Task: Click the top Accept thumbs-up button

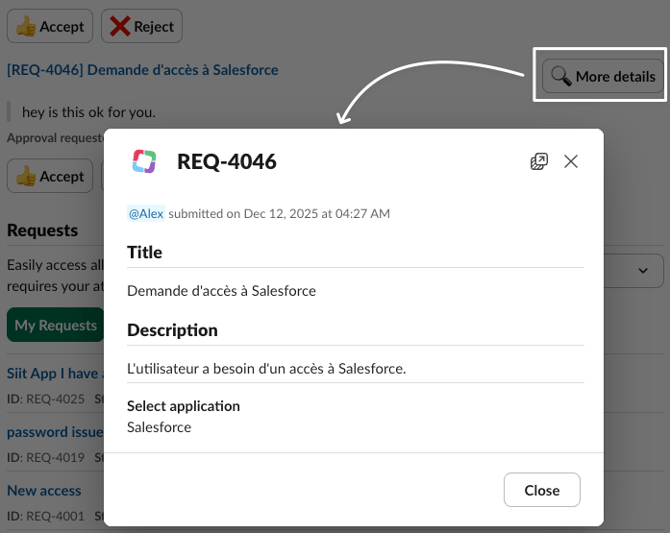Action: [x=50, y=26]
